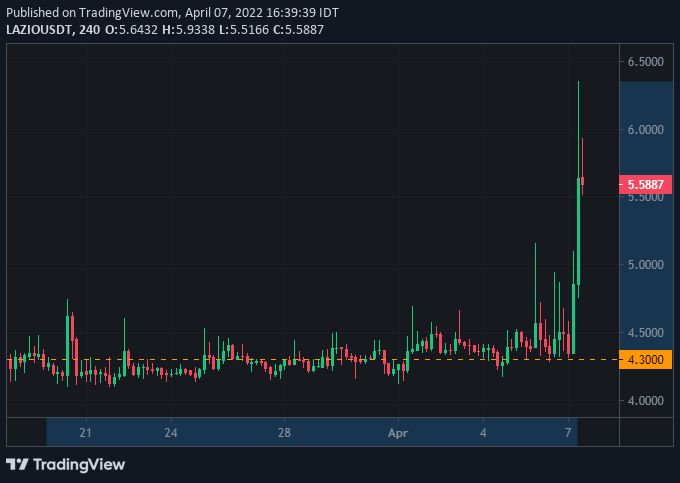This screenshot has height=483, width=680.
Task: Click the 4.0000 price axis label
Action: pyautogui.click(x=646, y=401)
